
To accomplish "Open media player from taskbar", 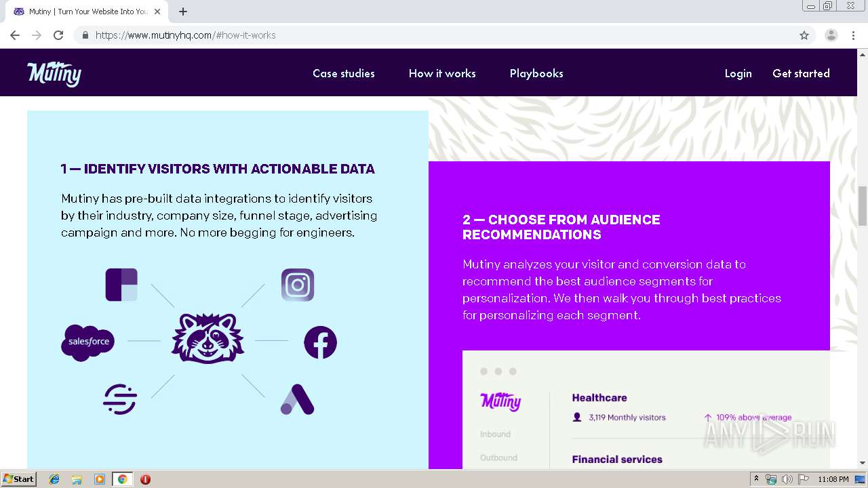I will (100, 479).
